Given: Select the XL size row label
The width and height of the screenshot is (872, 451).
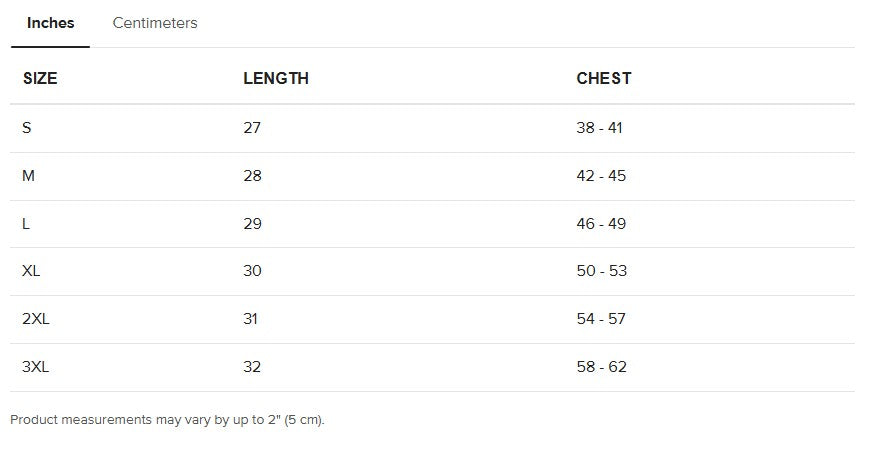Looking at the screenshot, I should click(x=31, y=271).
